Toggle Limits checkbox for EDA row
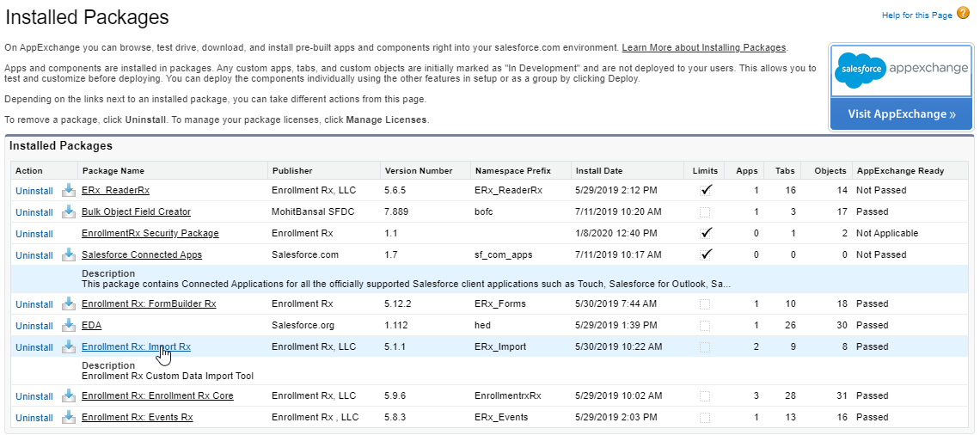Image resolution: width=980 pixels, height=435 pixels. 706,325
